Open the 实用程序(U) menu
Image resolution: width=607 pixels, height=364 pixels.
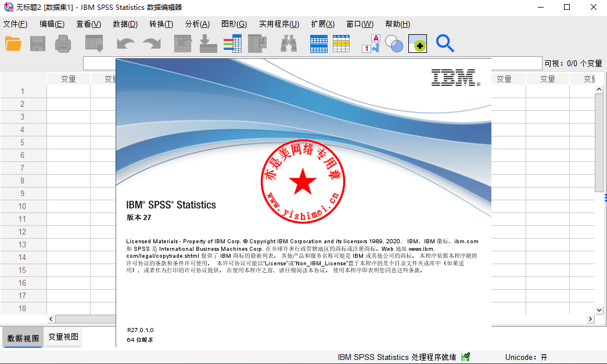279,24
